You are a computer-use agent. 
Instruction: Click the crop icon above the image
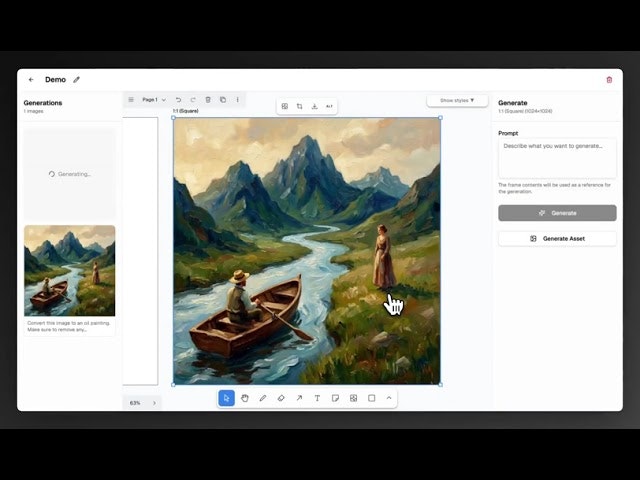[x=300, y=106]
